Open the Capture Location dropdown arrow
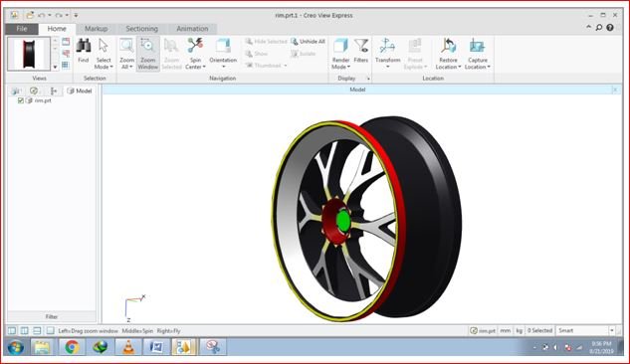This screenshot has width=630, height=364. point(489,67)
